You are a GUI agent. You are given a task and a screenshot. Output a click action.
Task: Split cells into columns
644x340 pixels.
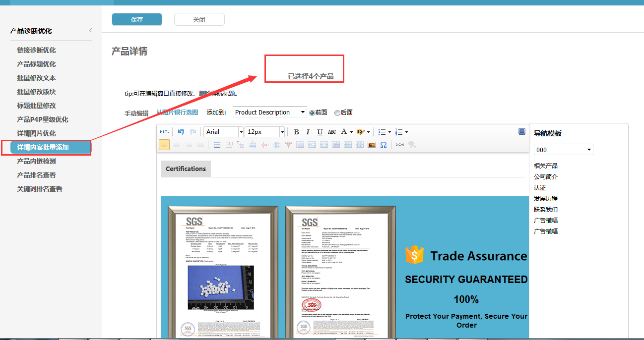coord(360,145)
